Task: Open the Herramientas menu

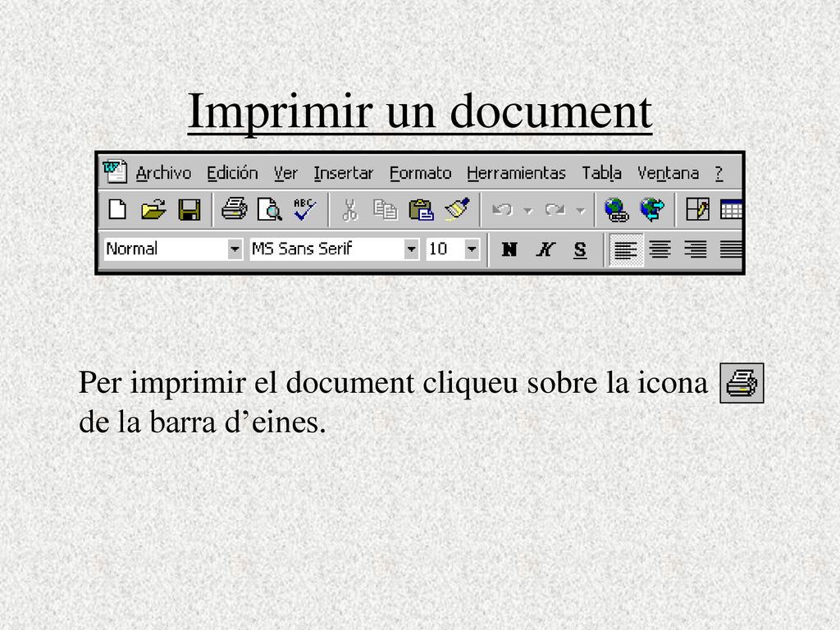Action: click(517, 173)
